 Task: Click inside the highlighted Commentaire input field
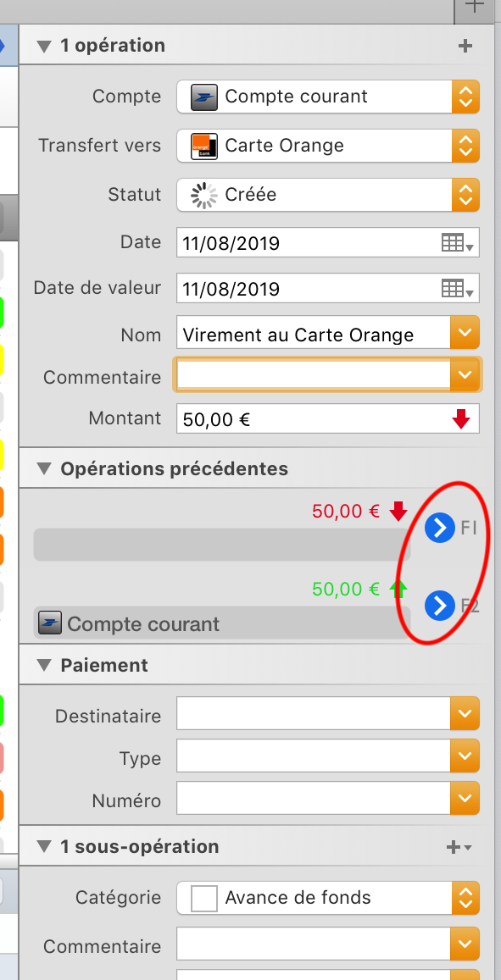pos(314,374)
